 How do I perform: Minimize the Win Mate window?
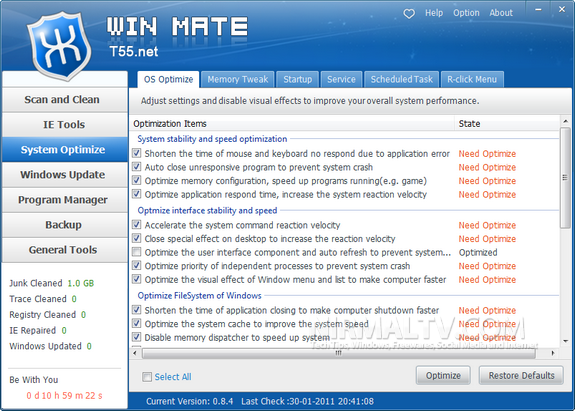(x=538, y=10)
